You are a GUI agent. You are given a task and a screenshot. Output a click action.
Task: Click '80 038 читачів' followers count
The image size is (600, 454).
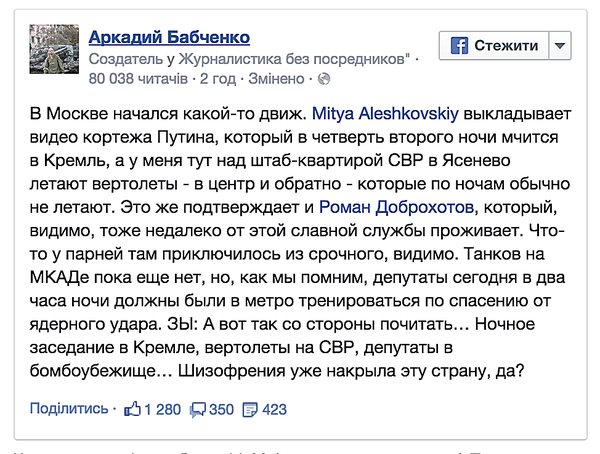coord(137,77)
